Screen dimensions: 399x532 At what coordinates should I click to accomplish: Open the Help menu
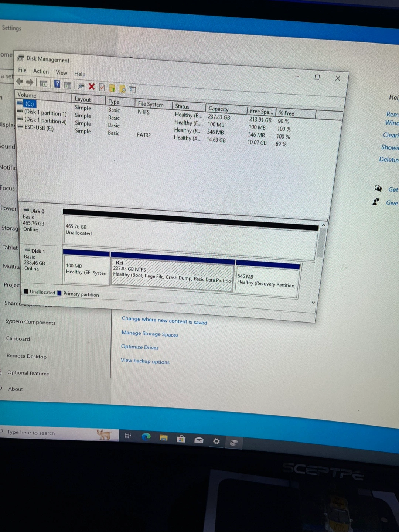tap(80, 74)
